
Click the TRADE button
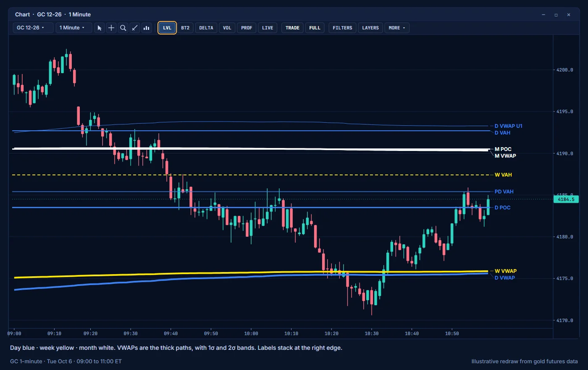point(292,28)
